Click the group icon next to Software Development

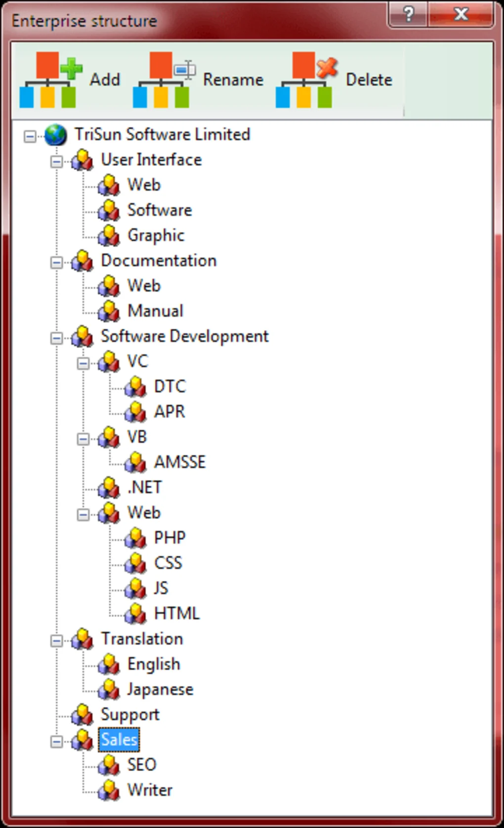[x=82, y=337]
